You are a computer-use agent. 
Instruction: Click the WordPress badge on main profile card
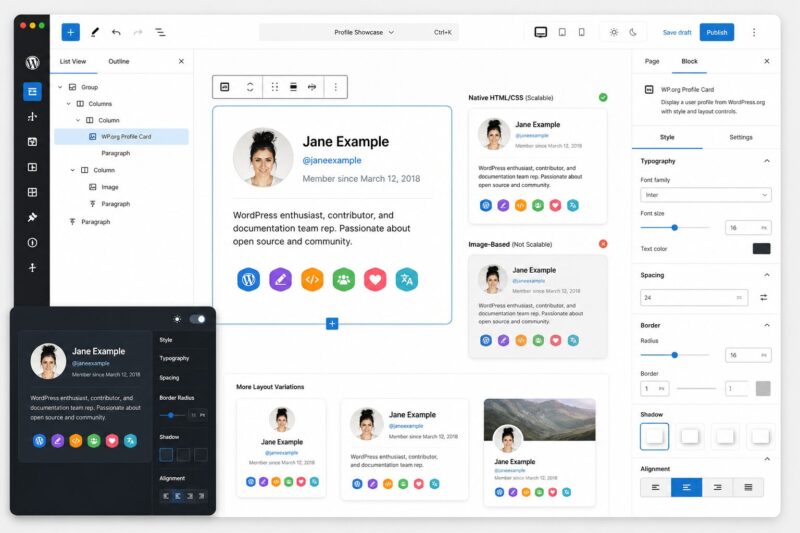click(x=248, y=280)
